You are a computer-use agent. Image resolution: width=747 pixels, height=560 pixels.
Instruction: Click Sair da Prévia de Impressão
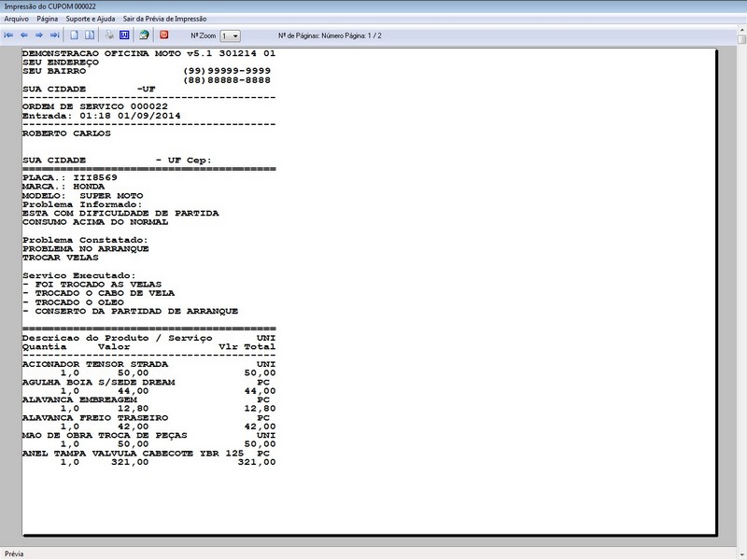(164, 19)
